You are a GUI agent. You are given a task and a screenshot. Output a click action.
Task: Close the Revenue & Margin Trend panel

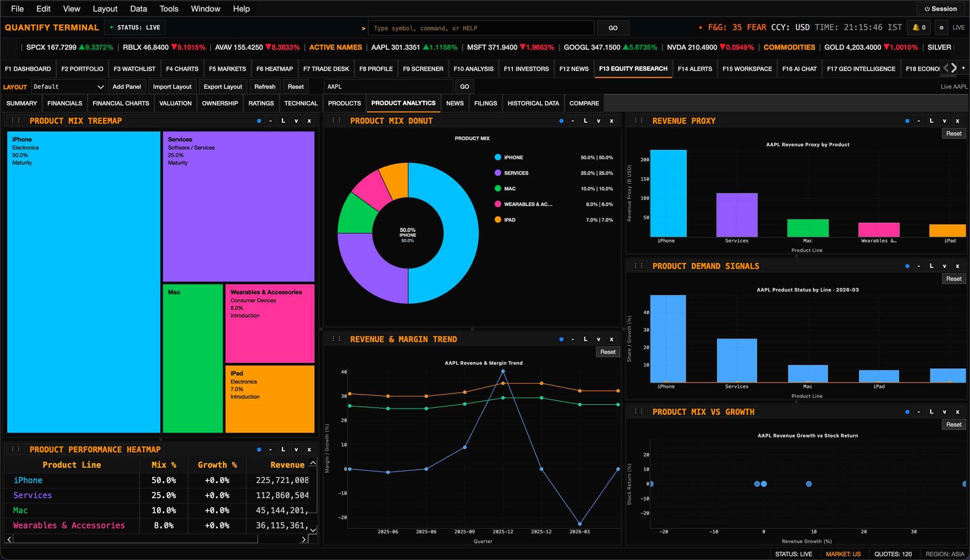pyautogui.click(x=612, y=339)
